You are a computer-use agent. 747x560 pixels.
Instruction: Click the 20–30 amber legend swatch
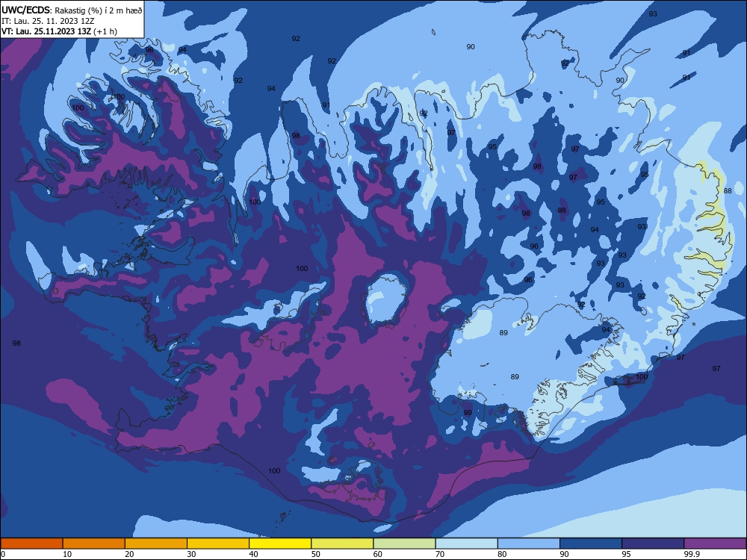point(156,543)
